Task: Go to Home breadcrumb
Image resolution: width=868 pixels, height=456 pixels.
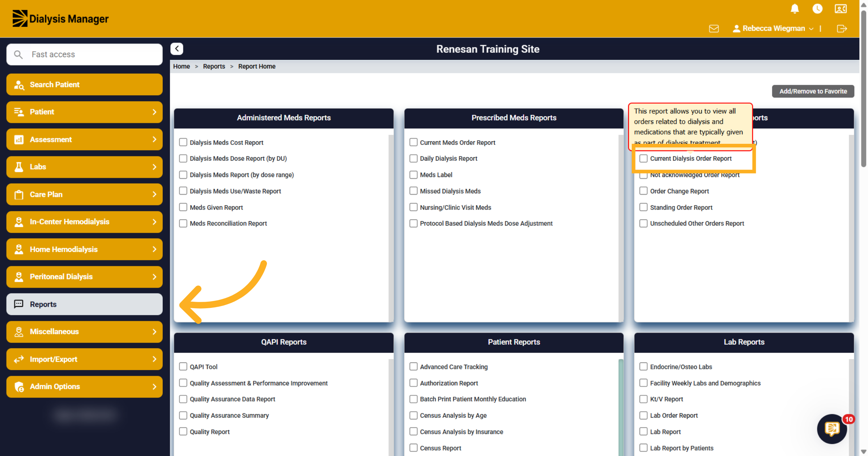Action: (x=182, y=66)
